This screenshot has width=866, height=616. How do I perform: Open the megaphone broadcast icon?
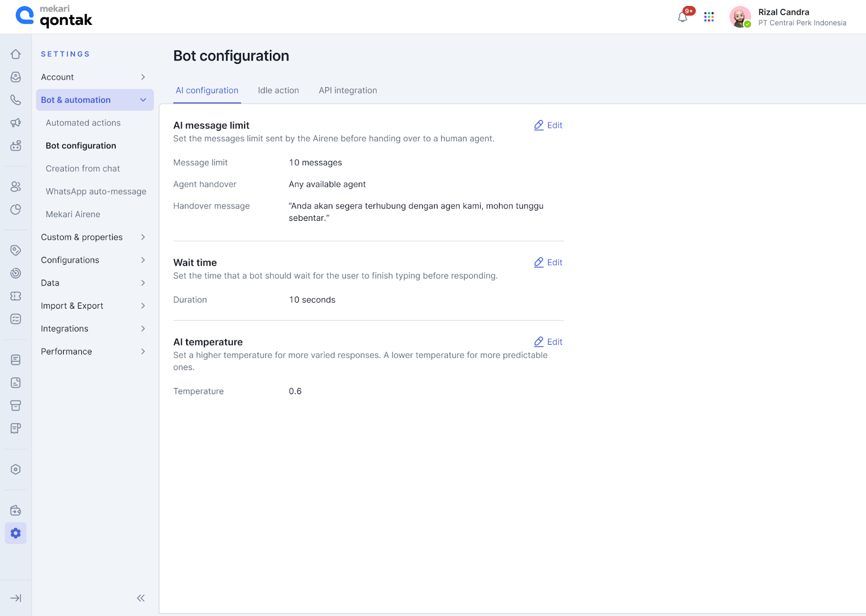(16, 123)
